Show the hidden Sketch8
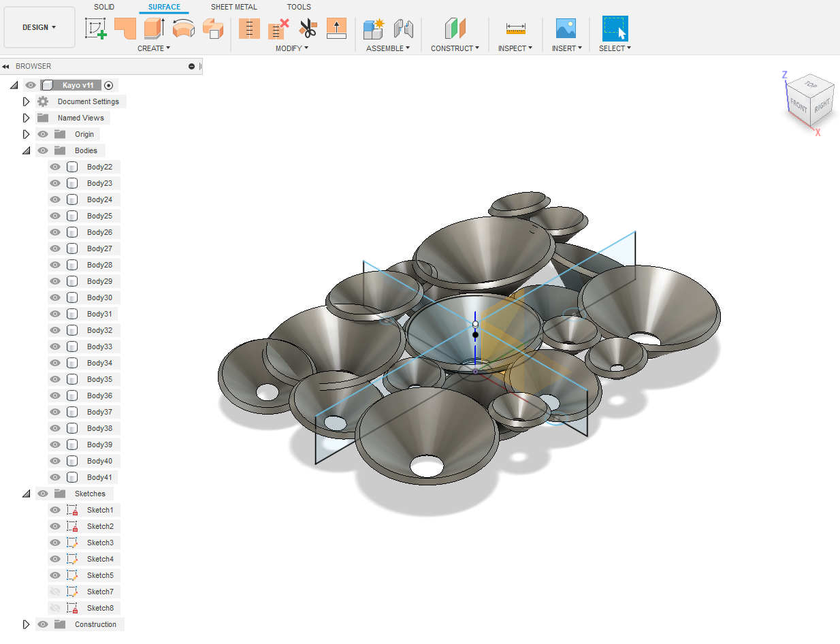840x644 pixels. coord(55,608)
